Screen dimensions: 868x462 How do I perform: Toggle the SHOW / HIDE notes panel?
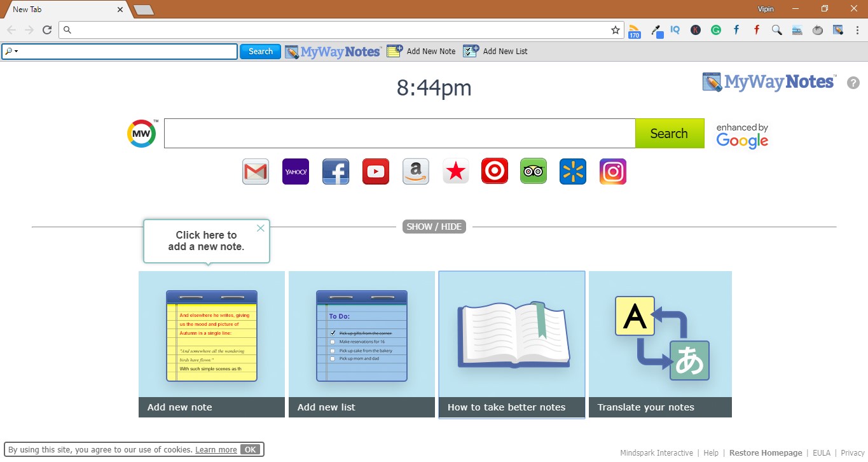434,226
